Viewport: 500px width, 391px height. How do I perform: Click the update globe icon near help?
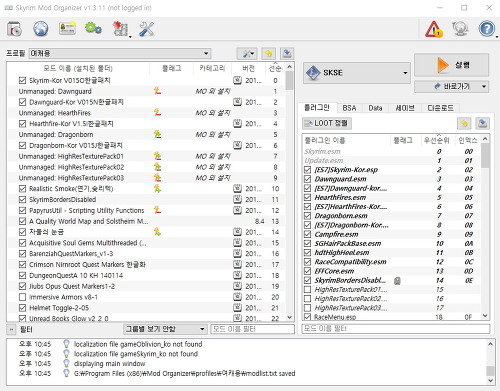(x=460, y=29)
